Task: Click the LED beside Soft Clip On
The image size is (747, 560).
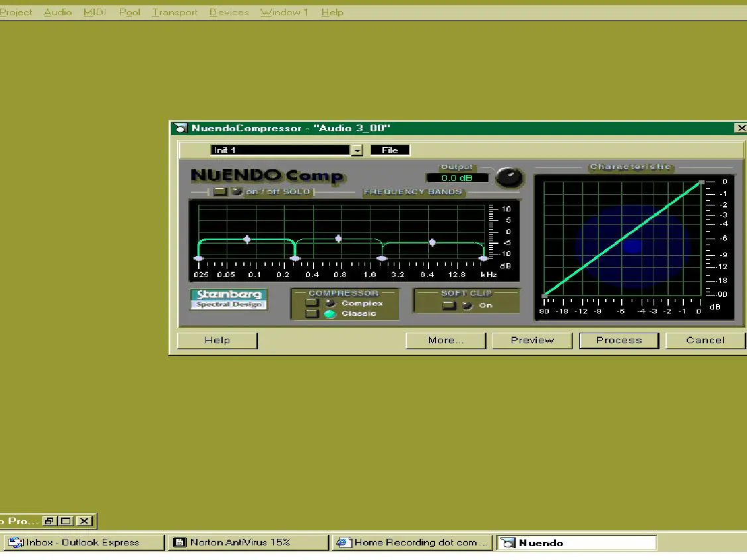Action: point(467,306)
